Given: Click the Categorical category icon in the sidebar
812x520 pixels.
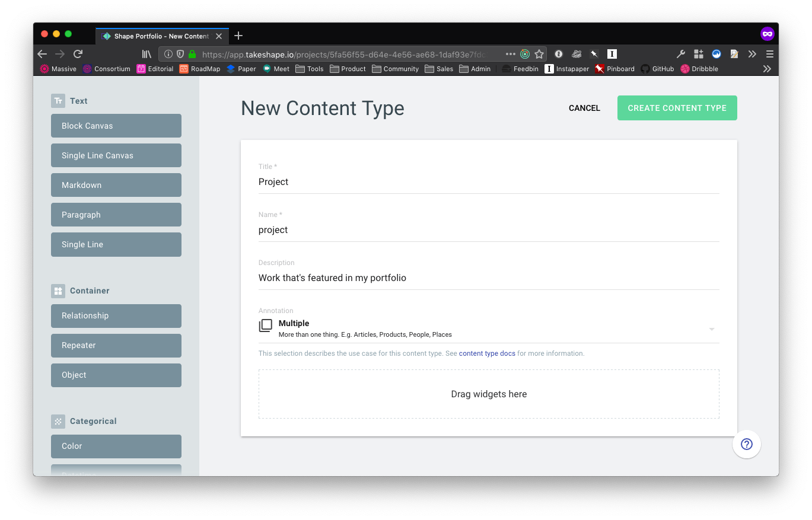Looking at the screenshot, I should click(x=58, y=421).
